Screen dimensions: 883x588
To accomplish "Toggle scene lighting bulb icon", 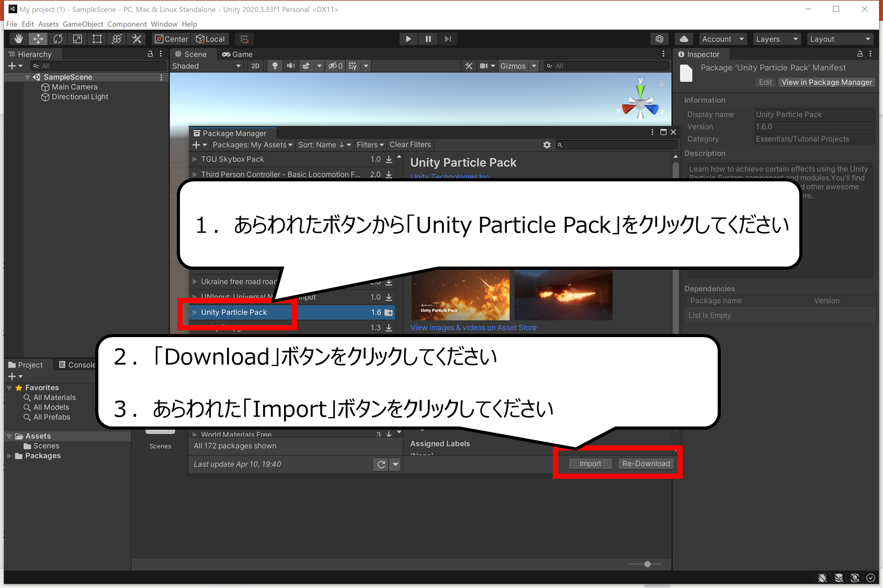I will (x=275, y=66).
